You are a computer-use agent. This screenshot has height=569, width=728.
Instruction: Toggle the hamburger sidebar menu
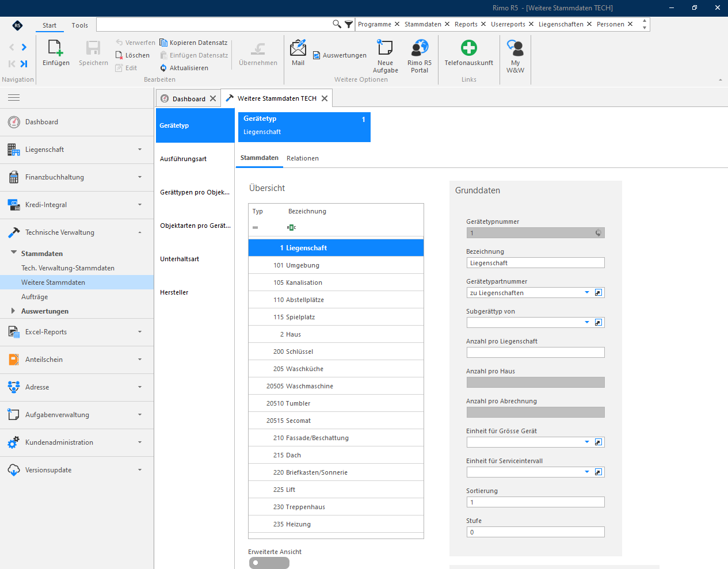[x=14, y=98]
